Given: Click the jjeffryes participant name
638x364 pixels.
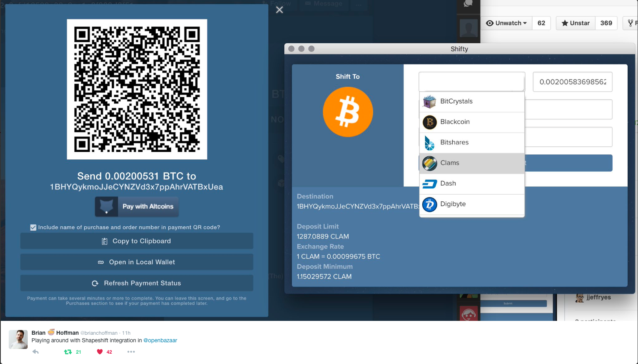Looking at the screenshot, I should pyautogui.click(x=598, y=298).
